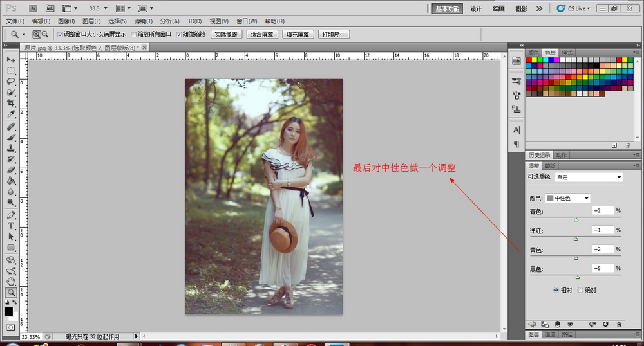Select the Brush tool
The height and width of the screenshot is (346, 644).
(11, 138)
